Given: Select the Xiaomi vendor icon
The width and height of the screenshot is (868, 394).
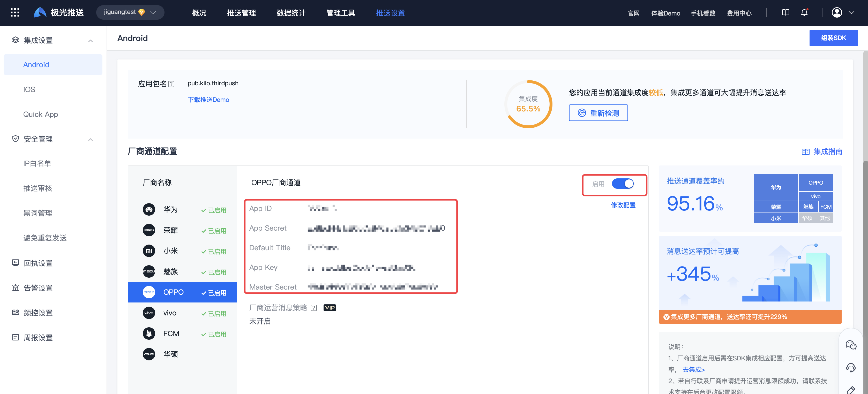Looking at the screenshot, I should 149,251.
